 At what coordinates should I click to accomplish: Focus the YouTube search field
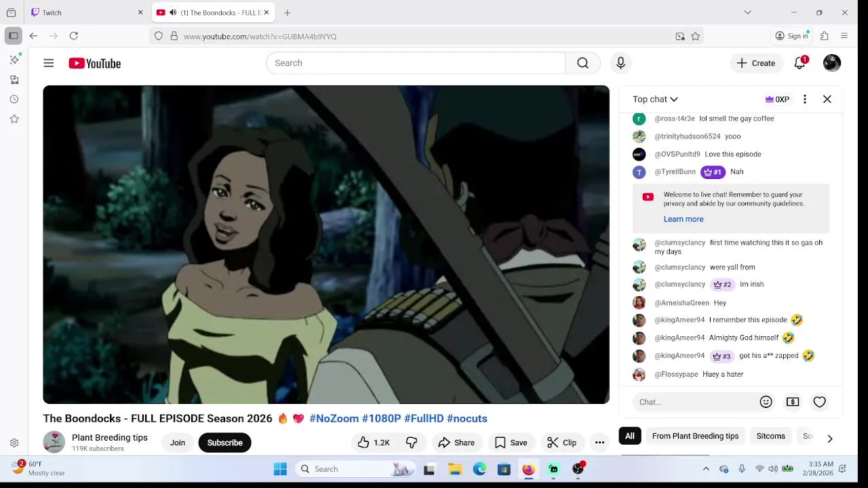pos(416,63)
